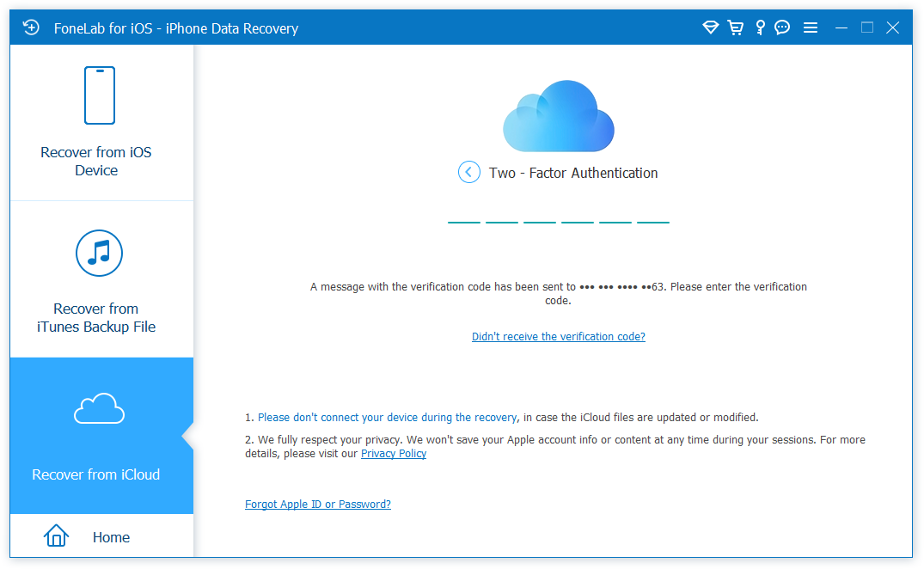Click the key register icon
The width and height of the screenshot is (924, 569).
coord(760,28)
